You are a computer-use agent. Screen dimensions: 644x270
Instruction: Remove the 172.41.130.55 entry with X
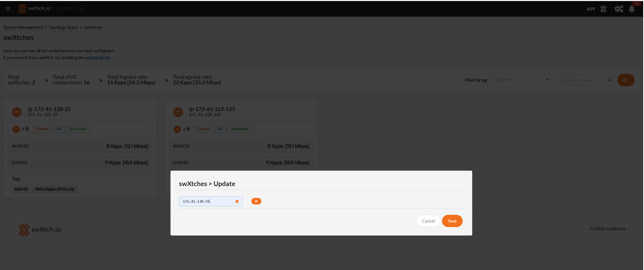pyautogui.click(x=237, y=201)
